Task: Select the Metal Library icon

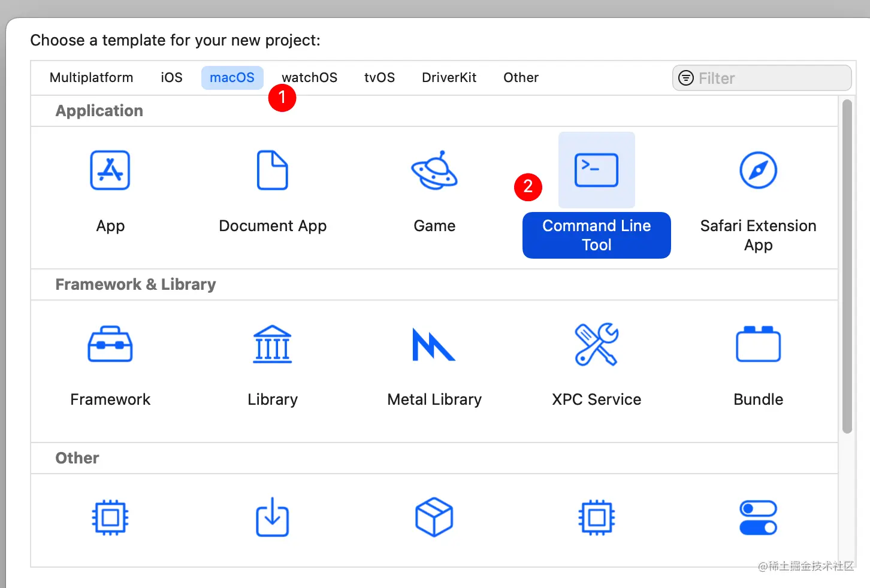Action: pyautogui.click(x=434, y=344)
